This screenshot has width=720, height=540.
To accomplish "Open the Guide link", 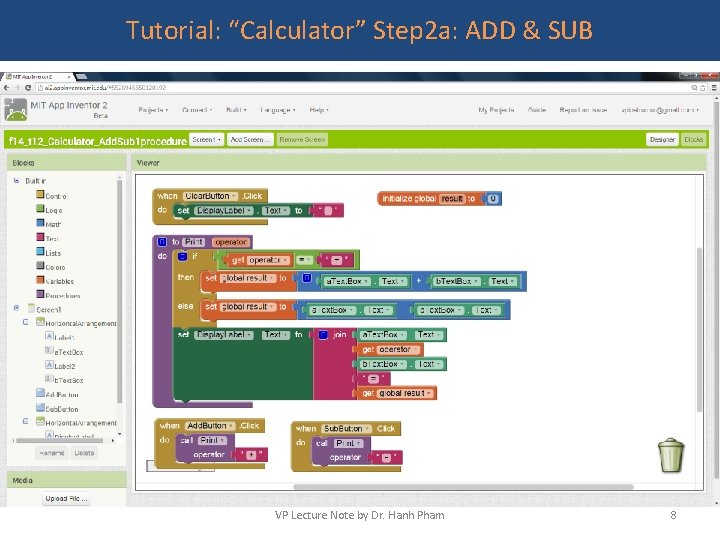I will click(x=537, y=110).
